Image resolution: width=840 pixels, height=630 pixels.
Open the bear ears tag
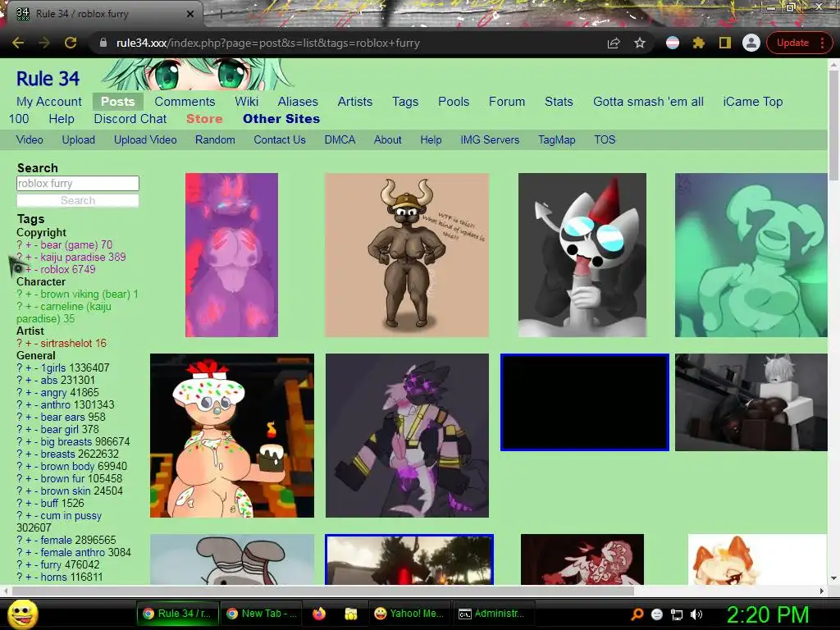pos(62,418)
